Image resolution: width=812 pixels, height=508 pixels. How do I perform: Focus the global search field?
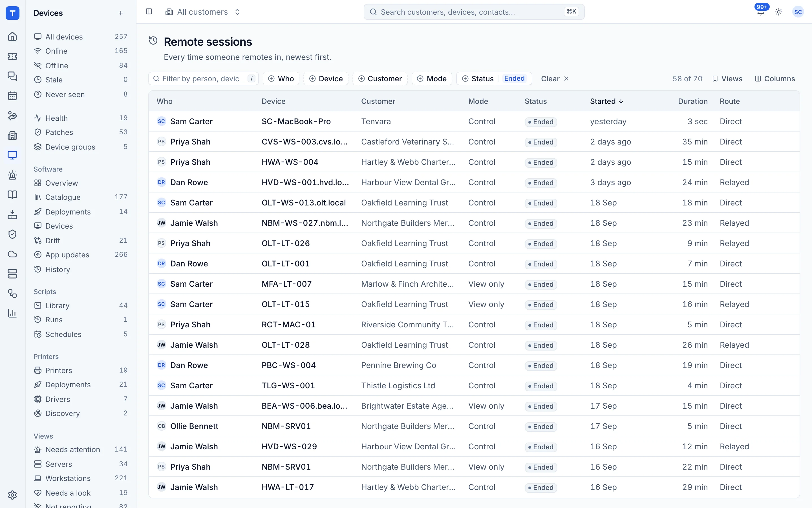point(474,12)
